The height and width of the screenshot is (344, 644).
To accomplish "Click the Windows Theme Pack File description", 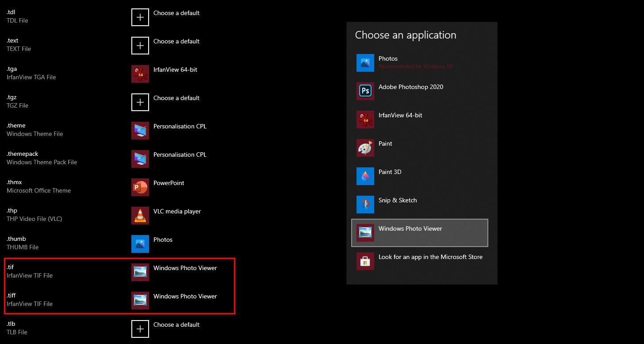I will coord(42,162).
